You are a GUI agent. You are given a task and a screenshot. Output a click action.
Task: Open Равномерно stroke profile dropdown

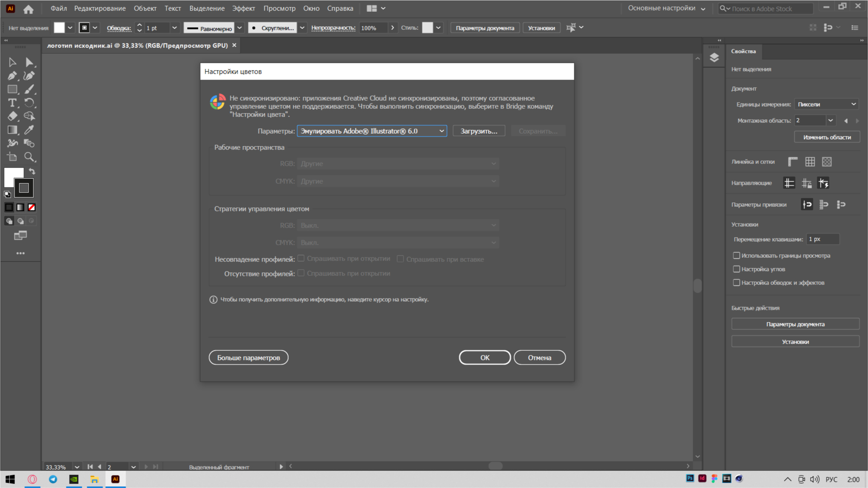point(239,28)
